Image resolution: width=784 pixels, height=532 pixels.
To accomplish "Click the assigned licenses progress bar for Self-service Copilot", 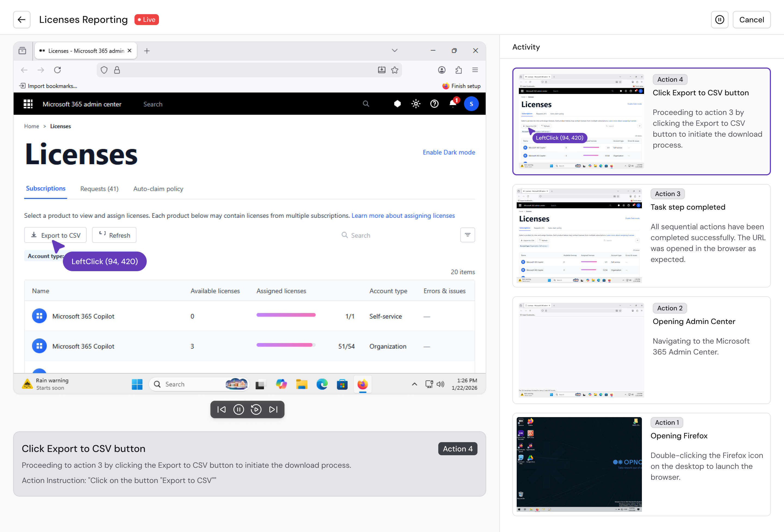I will [x=286, y=315].
